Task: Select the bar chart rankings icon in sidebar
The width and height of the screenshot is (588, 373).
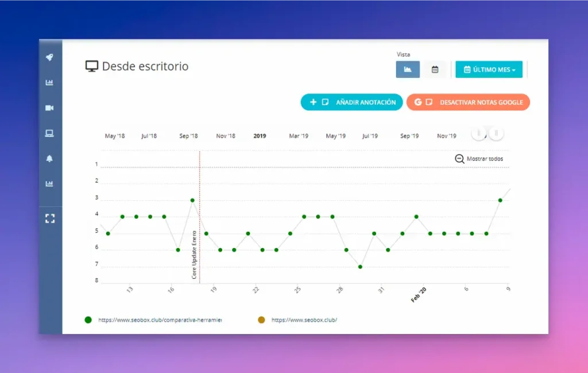Action: click(x=51, y=82)
